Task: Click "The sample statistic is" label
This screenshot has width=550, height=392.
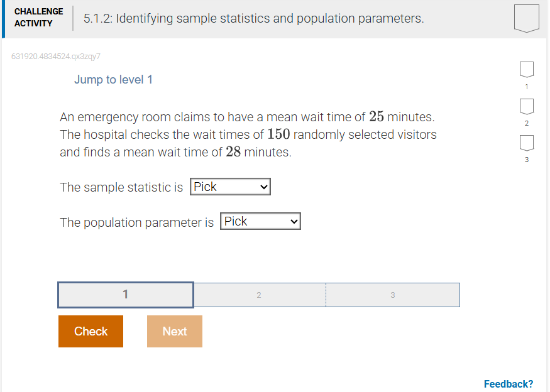Action: click(121, 187)
